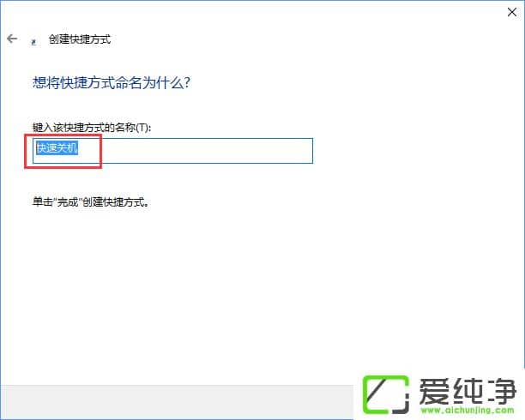Viewport: 525px width, 420px height.
Task: Click the 爱 character in the watermark
Action: click(434, 391)
